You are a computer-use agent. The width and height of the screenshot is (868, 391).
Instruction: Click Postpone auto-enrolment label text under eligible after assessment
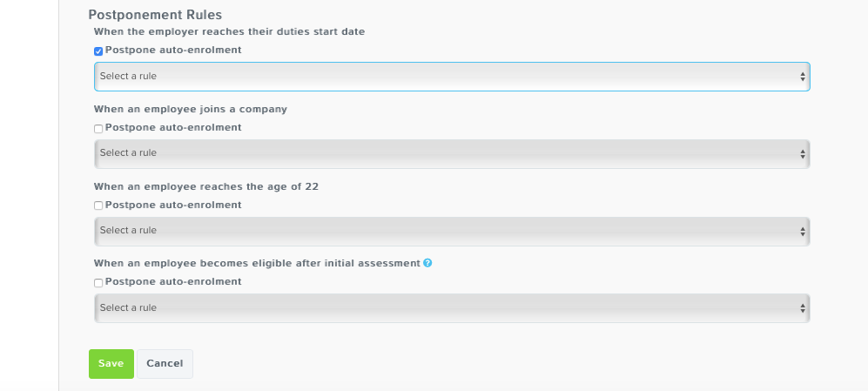tap(173, 281)
